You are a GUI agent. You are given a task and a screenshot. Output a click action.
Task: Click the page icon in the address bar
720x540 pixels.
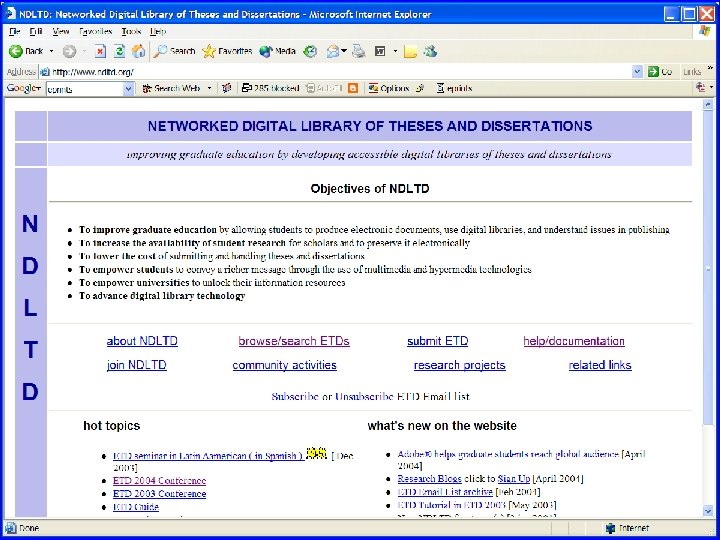(45, 72)
